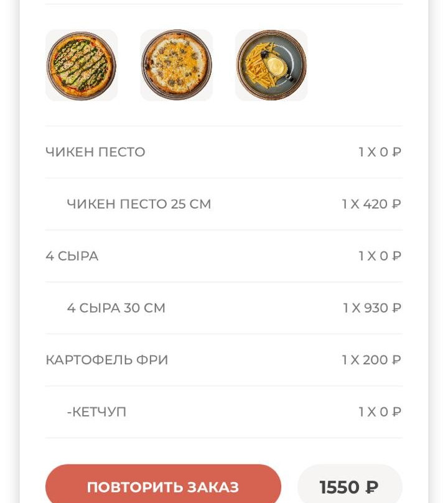Tap the 1 X 0 ₽ price beside 4 СЫРА

[x=380, y=256]
